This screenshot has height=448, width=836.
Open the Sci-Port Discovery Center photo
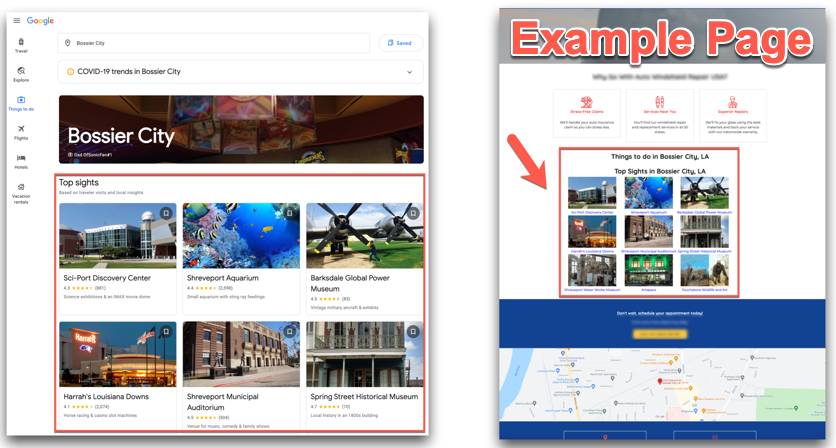[x=117, y=235]
